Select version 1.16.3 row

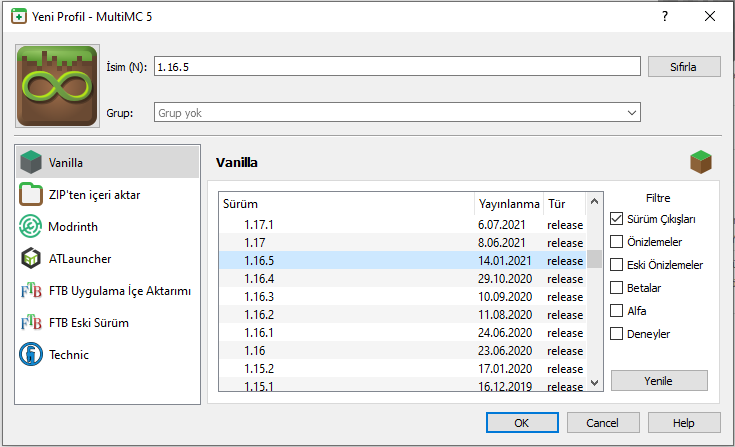click(x=403, y=297)
